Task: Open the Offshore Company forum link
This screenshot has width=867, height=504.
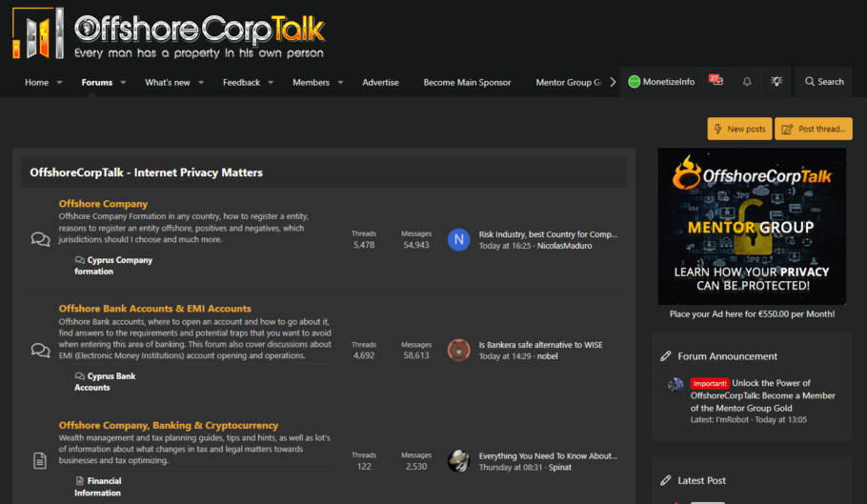Action: click(104, 203)
